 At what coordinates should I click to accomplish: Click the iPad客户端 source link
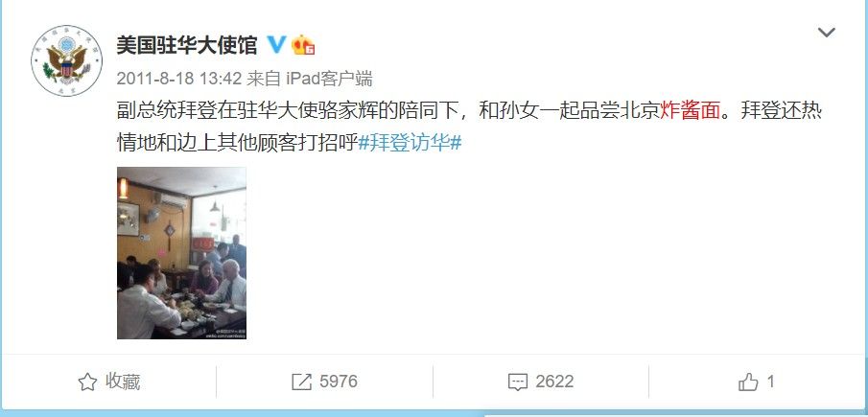click(x=329, y=78)
